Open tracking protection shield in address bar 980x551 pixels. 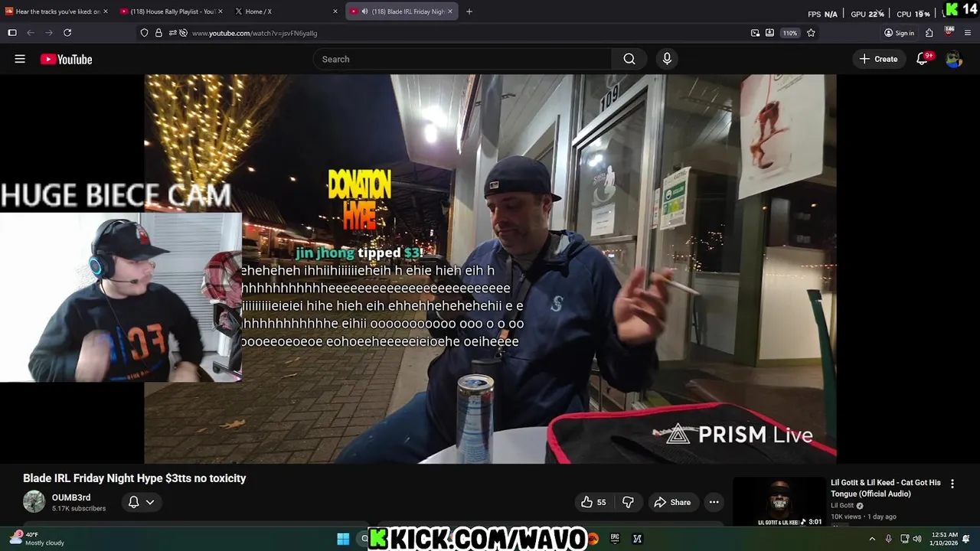pyautogui.click(x=144, y=33)
